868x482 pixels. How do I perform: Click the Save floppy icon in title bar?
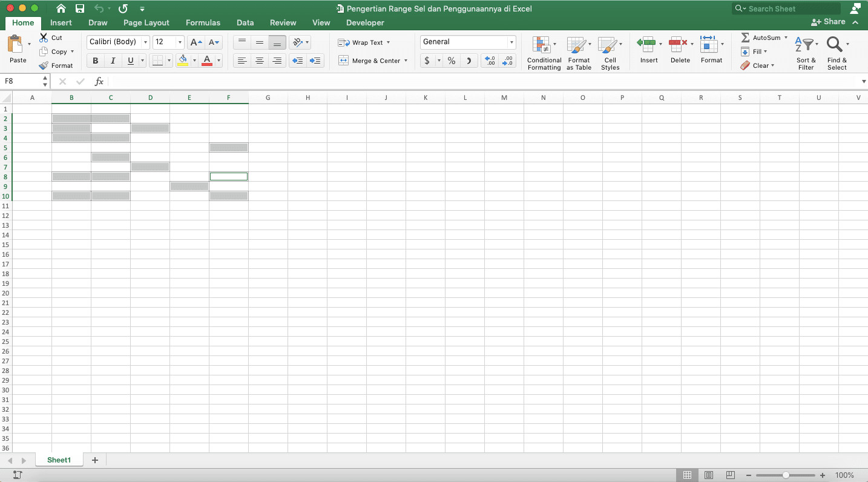[x=80, y=8]
